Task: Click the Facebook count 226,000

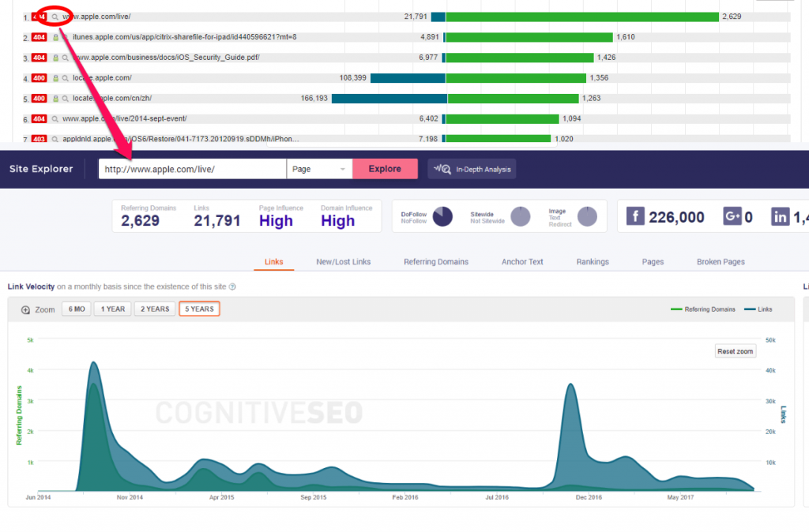Action: pyautogui.click(x=676, y=218)
